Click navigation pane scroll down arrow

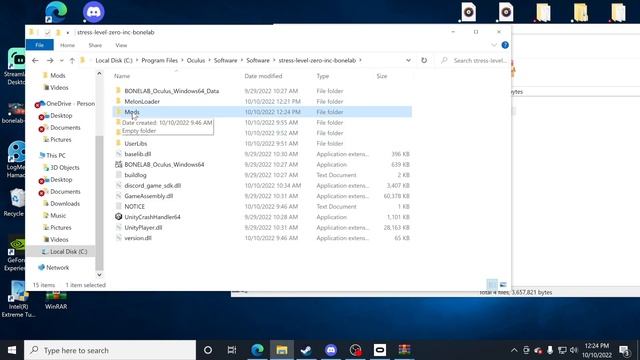(x=99, y=275)
